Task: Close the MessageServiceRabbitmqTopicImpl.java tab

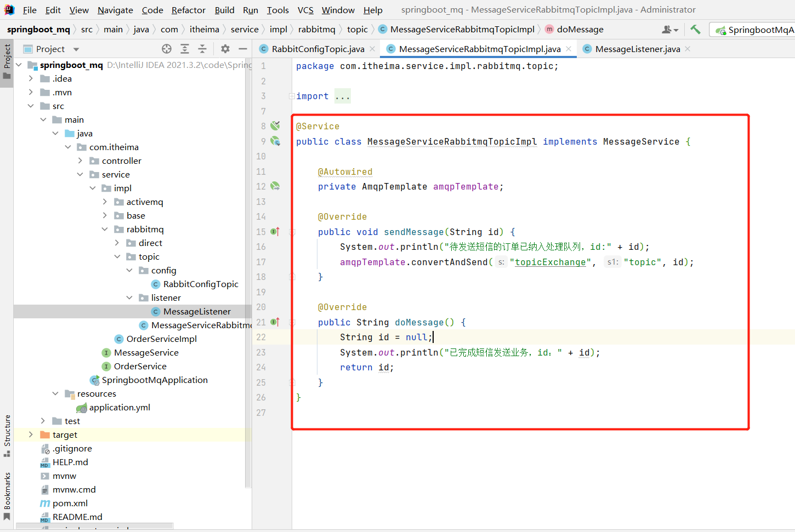Action: (569, 49)
